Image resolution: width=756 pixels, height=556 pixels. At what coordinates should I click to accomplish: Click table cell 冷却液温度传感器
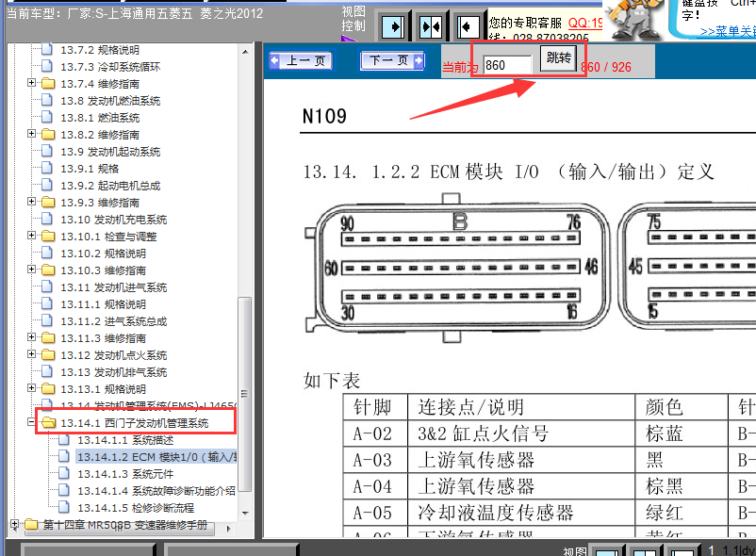[496, 513]
